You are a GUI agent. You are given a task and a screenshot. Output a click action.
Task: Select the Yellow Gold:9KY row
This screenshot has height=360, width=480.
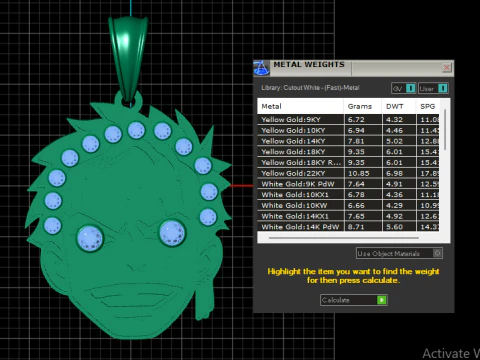pos(348,119)
